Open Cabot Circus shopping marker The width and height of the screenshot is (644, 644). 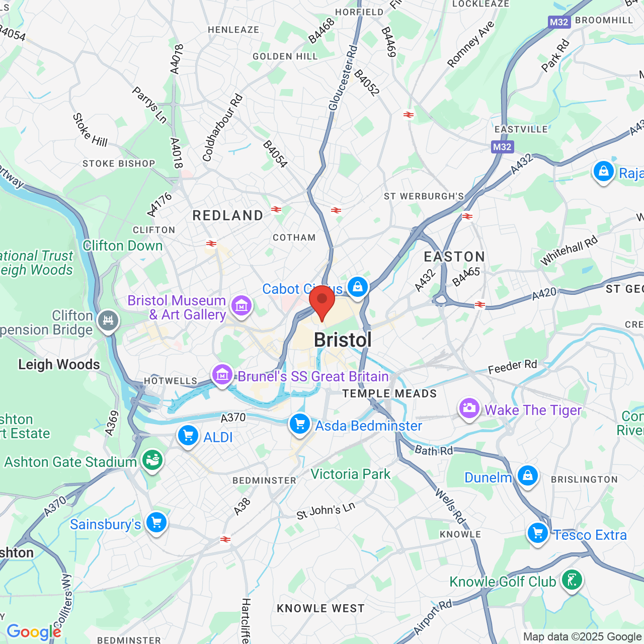357,288
